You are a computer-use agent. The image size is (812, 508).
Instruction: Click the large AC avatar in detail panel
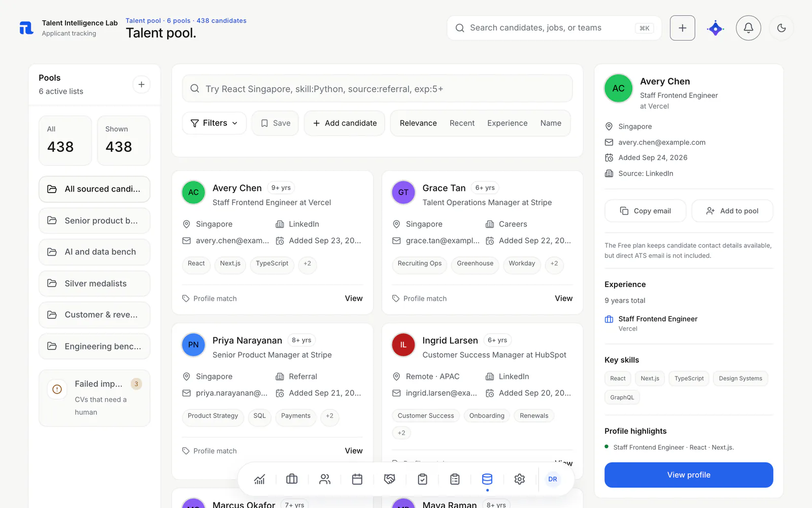[x=619, y=88]
